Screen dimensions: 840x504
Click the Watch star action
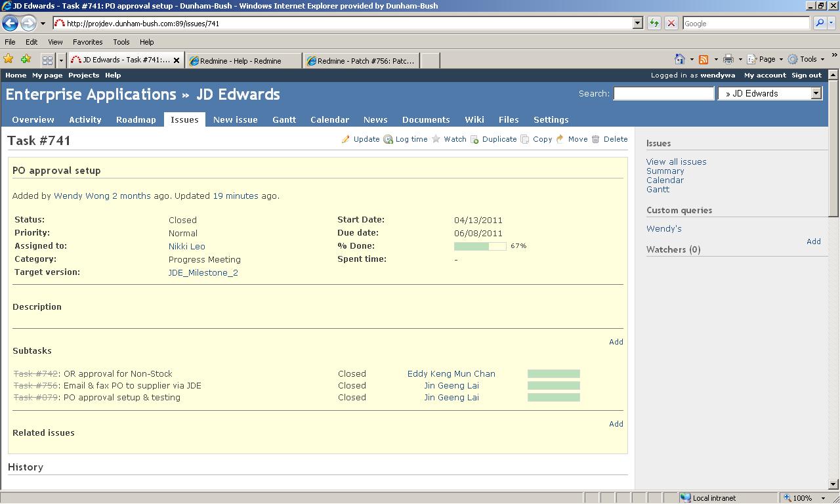click(449, 139)
